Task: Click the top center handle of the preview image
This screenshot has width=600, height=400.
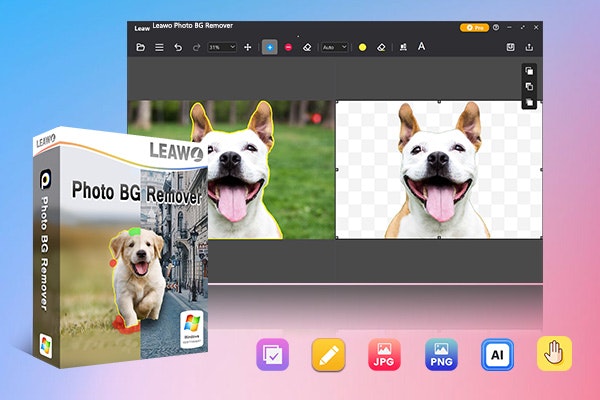Action: click(x=439, y=101)
